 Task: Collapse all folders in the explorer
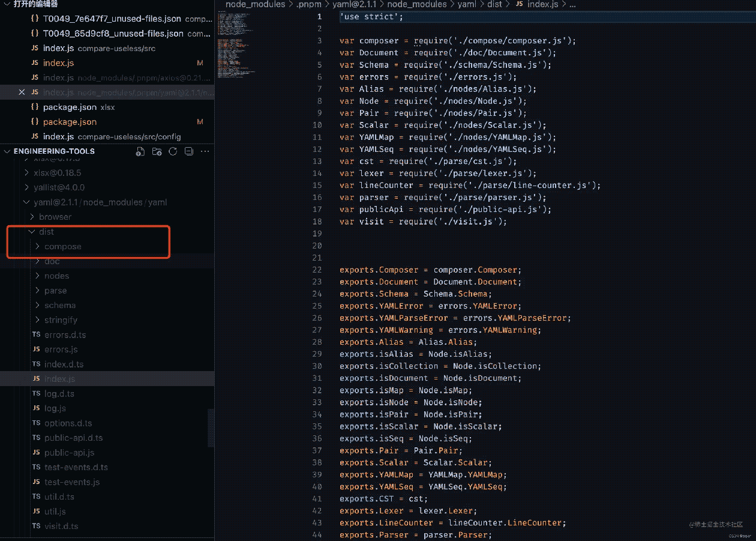point(188,151)
